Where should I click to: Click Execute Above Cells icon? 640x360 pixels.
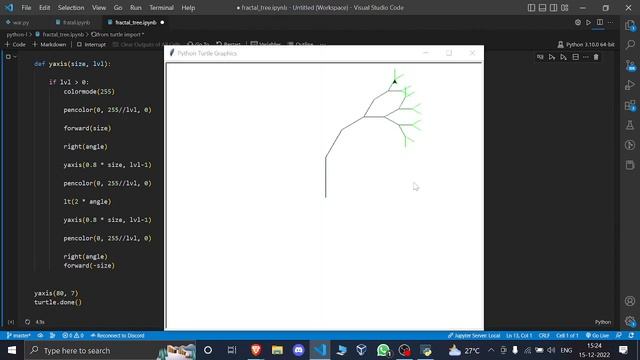pyautogui.click(x=552, y=57)
